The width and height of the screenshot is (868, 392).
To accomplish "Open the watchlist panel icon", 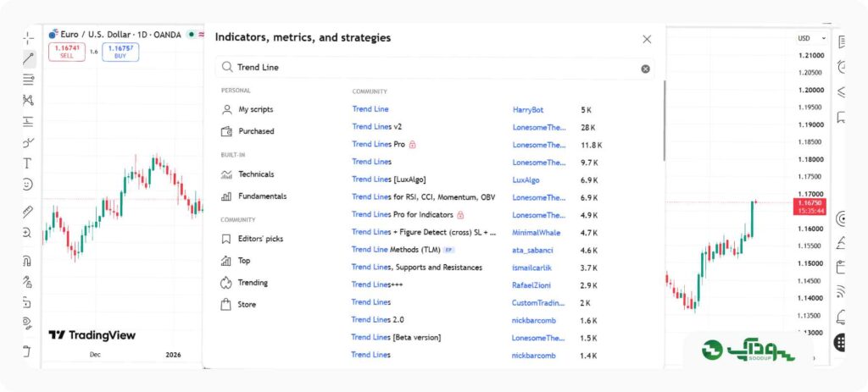I will coord(842,41).
